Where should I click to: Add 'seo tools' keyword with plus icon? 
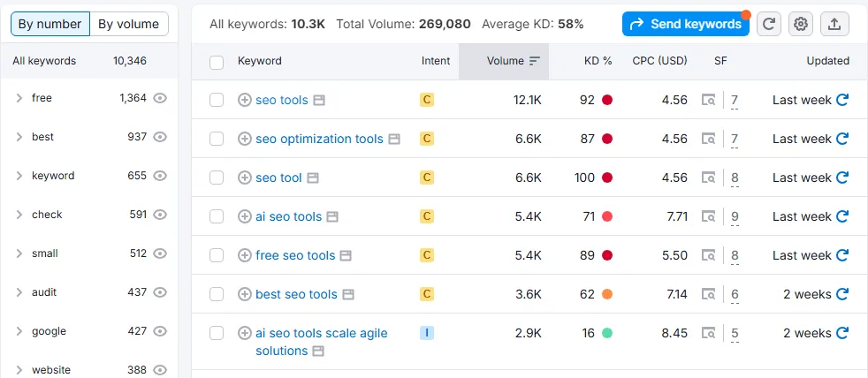click(244, 100)
